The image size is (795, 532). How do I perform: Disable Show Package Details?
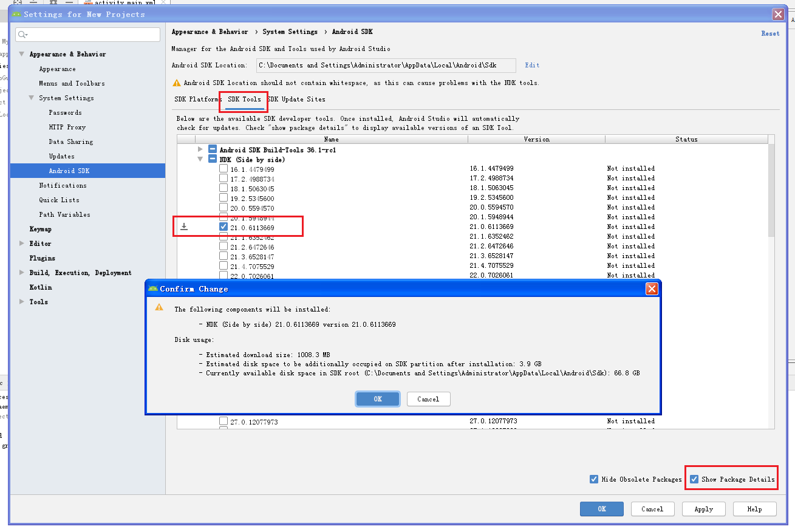pos(694,479)
